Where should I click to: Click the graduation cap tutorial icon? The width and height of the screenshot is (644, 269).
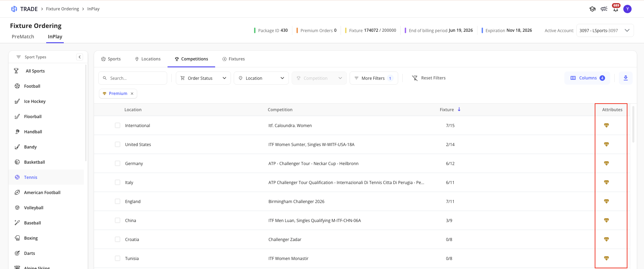(592, 9)
